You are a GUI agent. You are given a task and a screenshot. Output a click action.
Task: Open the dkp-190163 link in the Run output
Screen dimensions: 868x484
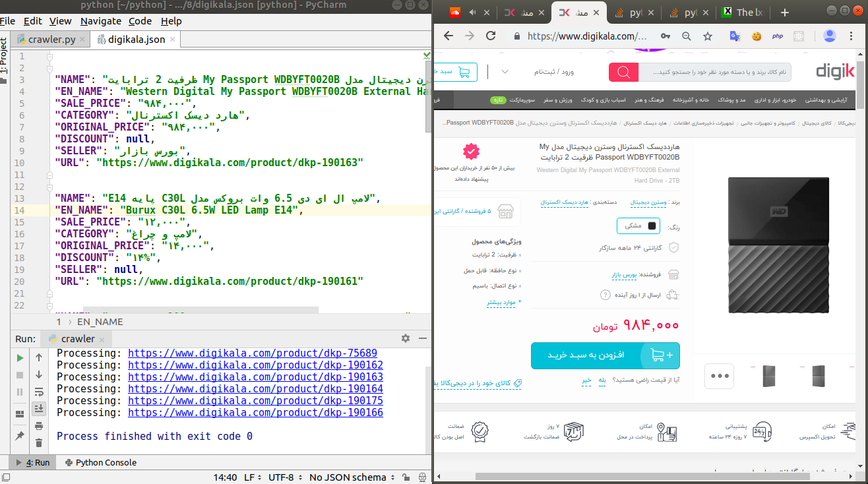pyautogui.click(x=255, y=377)
